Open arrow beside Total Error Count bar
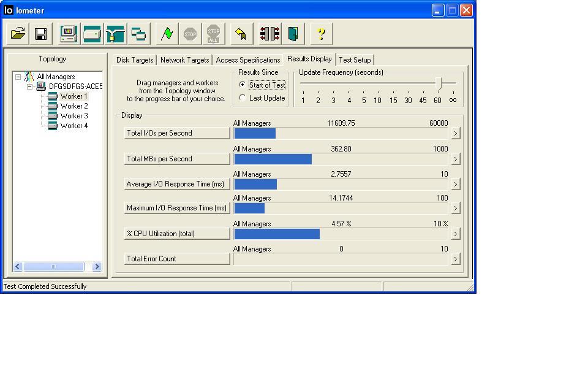Viewport: 588px width, 368px height. pos(456,259)
